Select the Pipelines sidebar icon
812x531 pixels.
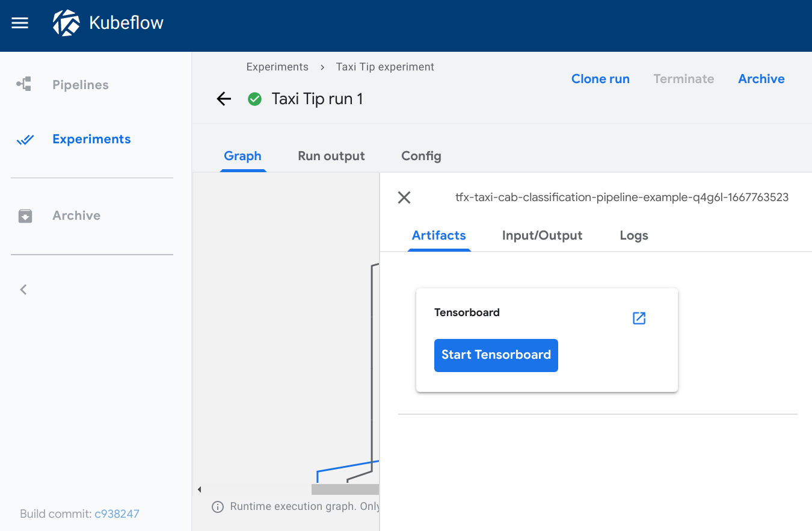[x=24, y=84]
